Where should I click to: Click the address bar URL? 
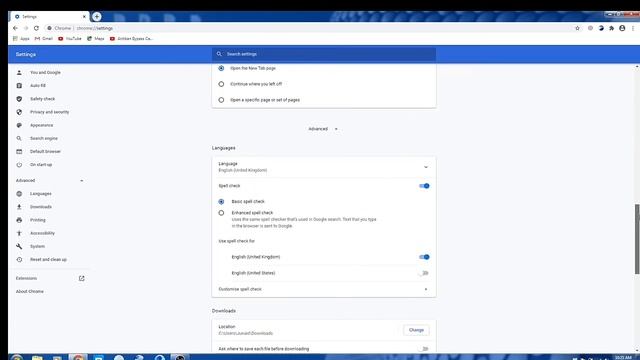(x=95, y=28)
